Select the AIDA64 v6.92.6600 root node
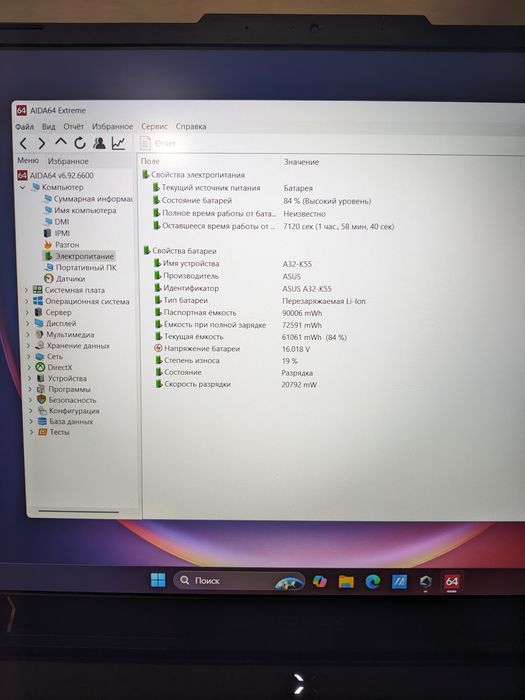The height and width of the screenshot is (700, 525). click(x=56, y=175)
